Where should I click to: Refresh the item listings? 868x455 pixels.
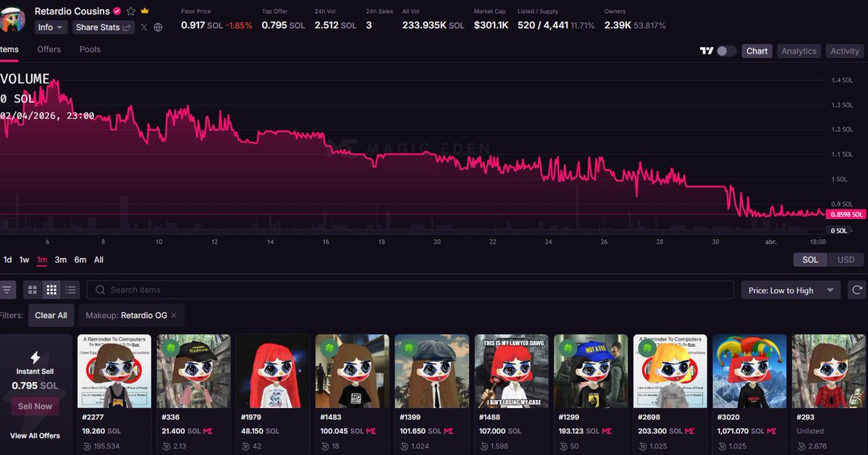click(857, 290)
